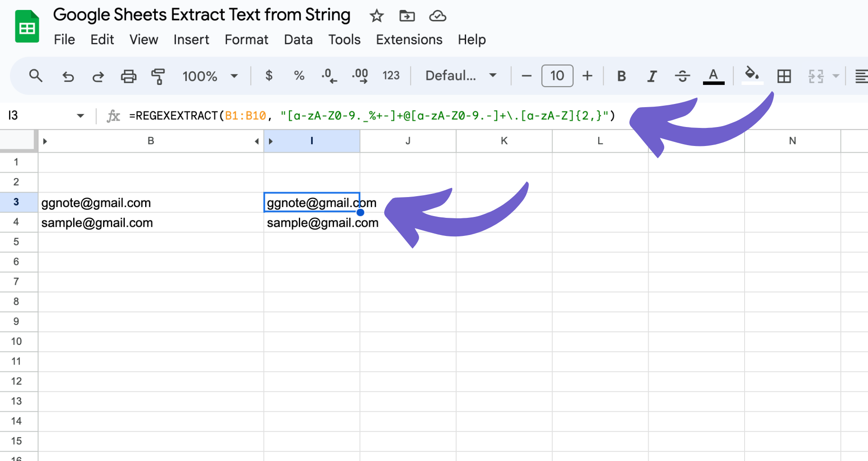Toggle bold formatting
Viewport: 868px width, 461px height.
point(622,76)
